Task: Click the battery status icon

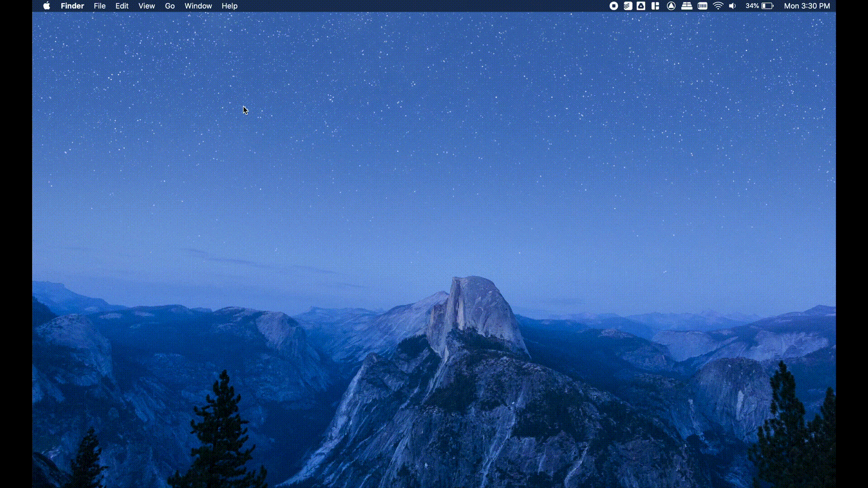Action: (768, 6)
